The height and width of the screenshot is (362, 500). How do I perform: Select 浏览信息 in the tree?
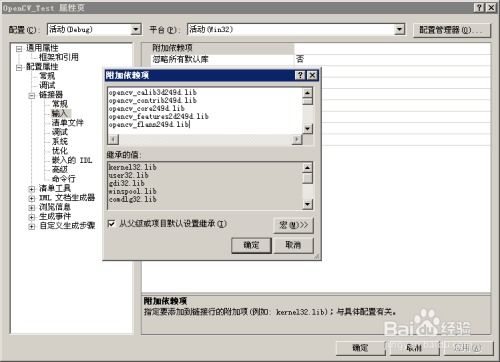[55, 207]
